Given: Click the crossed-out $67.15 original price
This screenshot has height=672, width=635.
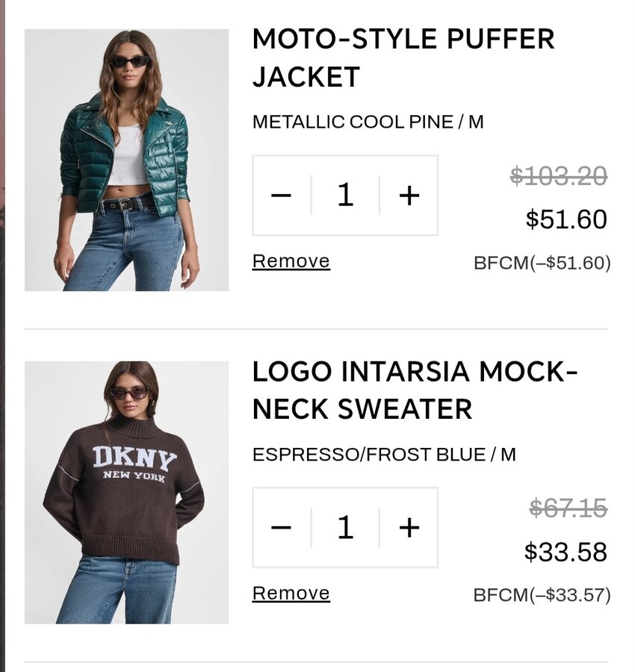Looking at the screenshot, I should click(568, 508).
